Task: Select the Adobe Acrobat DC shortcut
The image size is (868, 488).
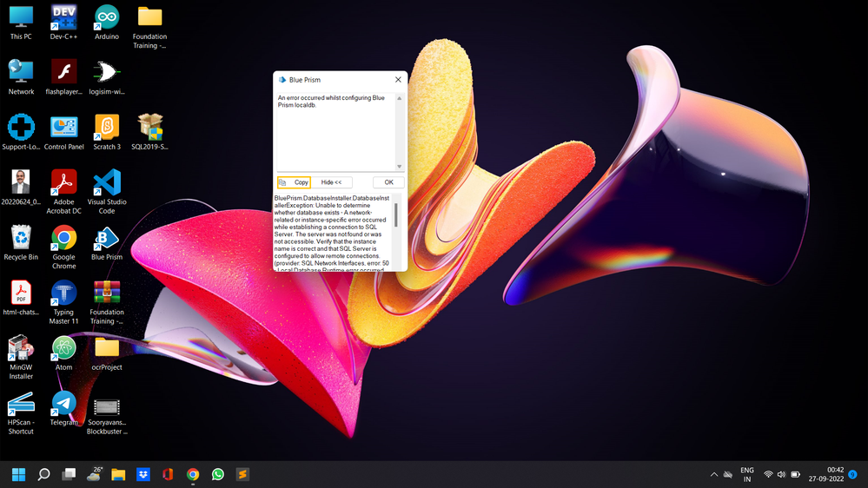Action: pos(63,192)
